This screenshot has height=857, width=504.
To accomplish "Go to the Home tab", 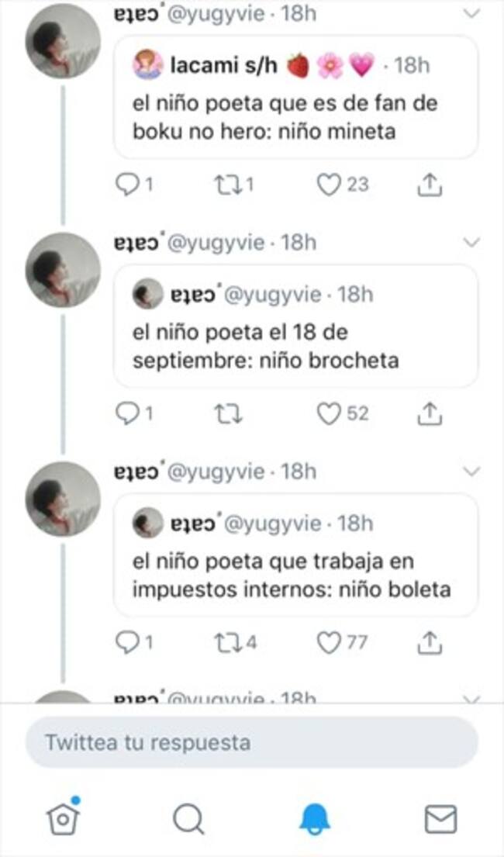I will [x=64, y=817].
